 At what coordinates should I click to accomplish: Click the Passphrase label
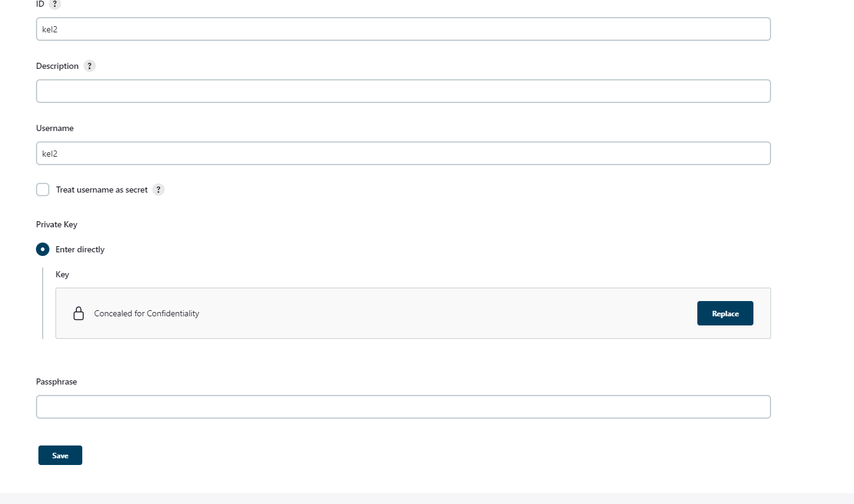tap(56, 382)
